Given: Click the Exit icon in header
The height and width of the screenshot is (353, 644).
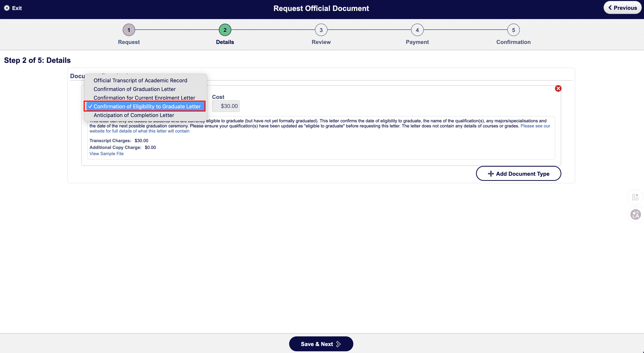Looking at the screenshot, I should click(7, 8).
